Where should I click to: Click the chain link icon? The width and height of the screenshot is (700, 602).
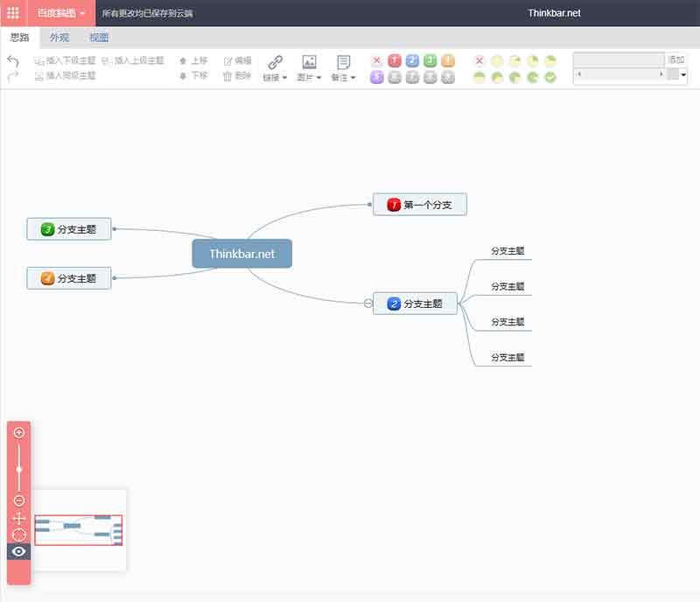coord(275,62)
